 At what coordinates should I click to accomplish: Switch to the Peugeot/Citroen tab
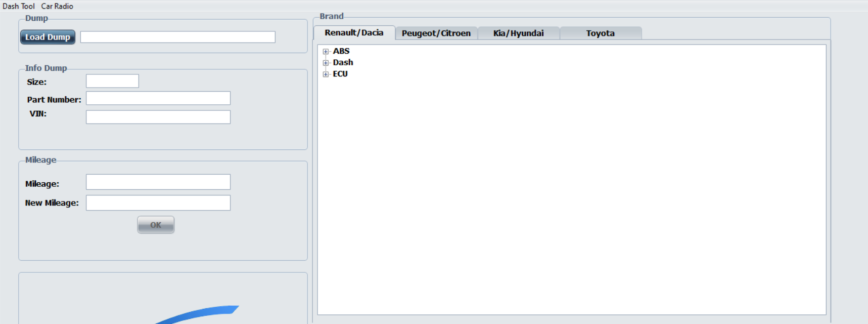tap(436, 33)
